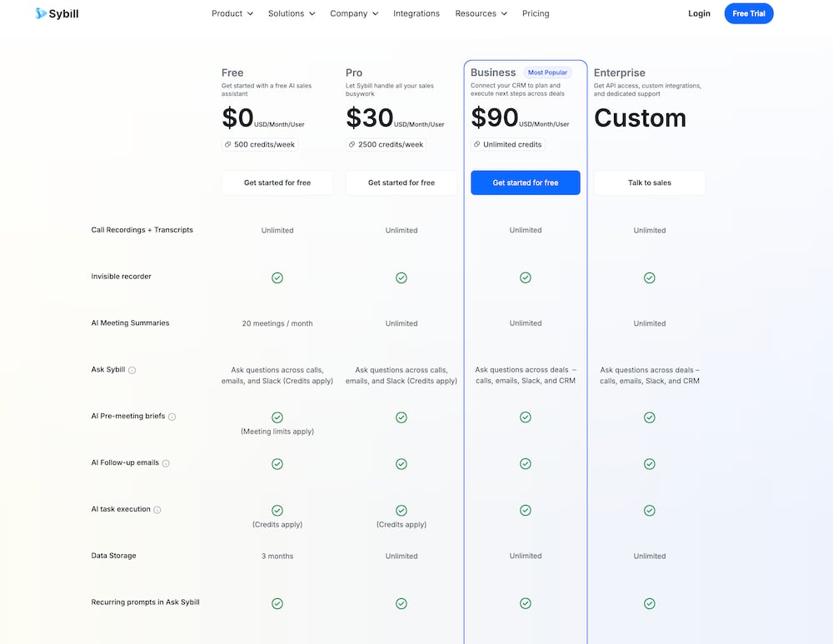The height and width of the screenshot is (644, 833).
Task: Click the Most Popular badge
Action: (x=547, y=72)
